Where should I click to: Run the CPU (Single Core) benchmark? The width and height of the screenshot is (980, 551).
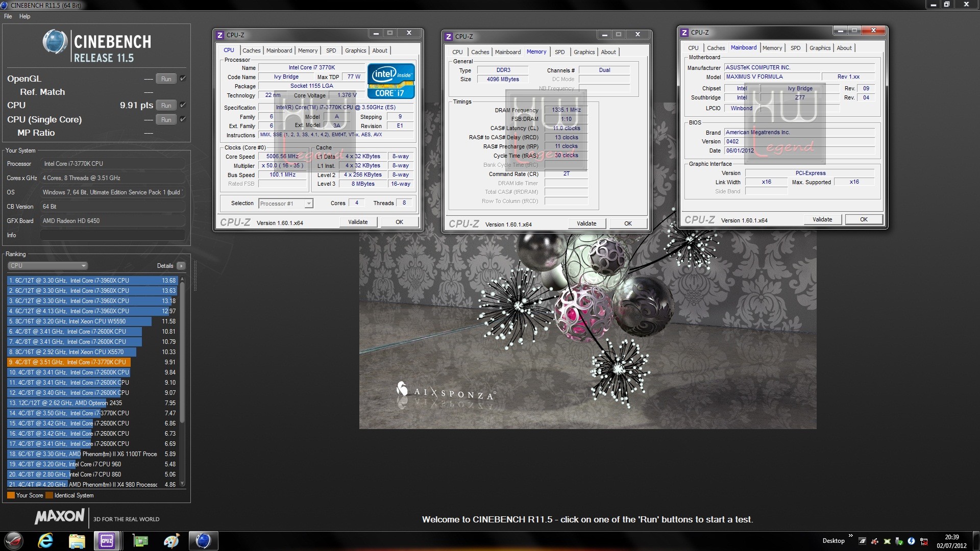pos(166,120)
